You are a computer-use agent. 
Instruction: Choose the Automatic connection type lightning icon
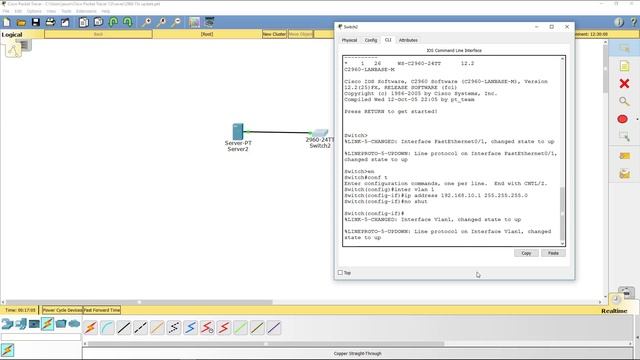coord(91,327)
